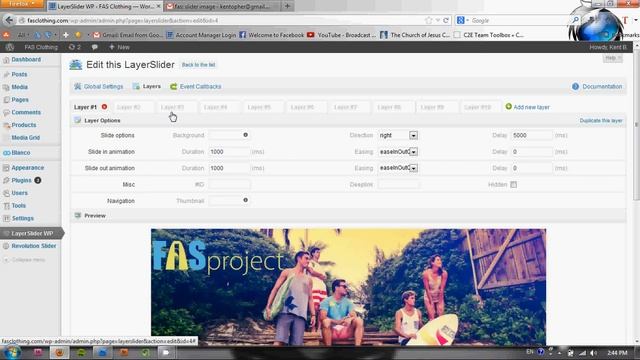This screenshot has width=640, height=360.
Task: Click the Plugins plug icon
Action: point(6,180)
